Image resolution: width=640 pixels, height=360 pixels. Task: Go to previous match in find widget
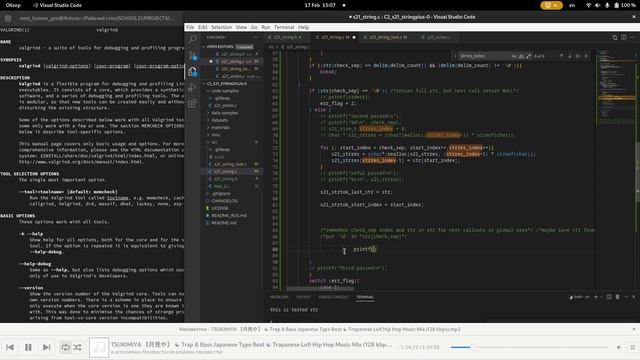[561, 56]
